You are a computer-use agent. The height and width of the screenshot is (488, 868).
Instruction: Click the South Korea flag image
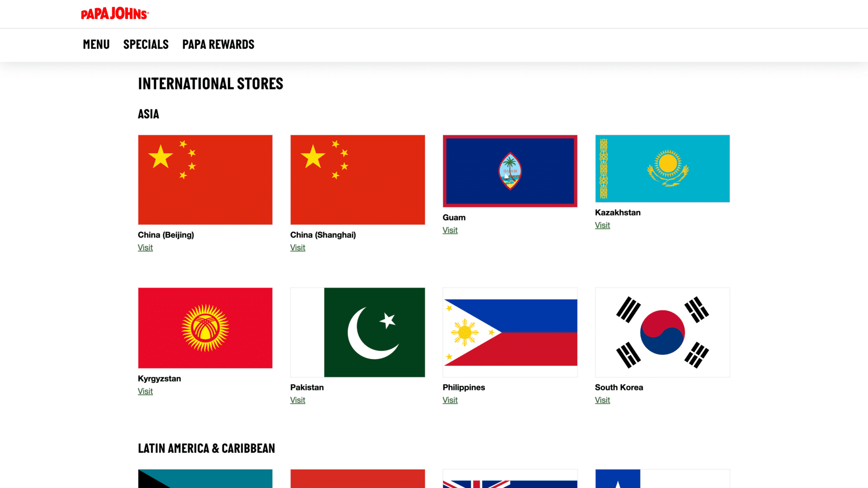click(x=662, y=332)
